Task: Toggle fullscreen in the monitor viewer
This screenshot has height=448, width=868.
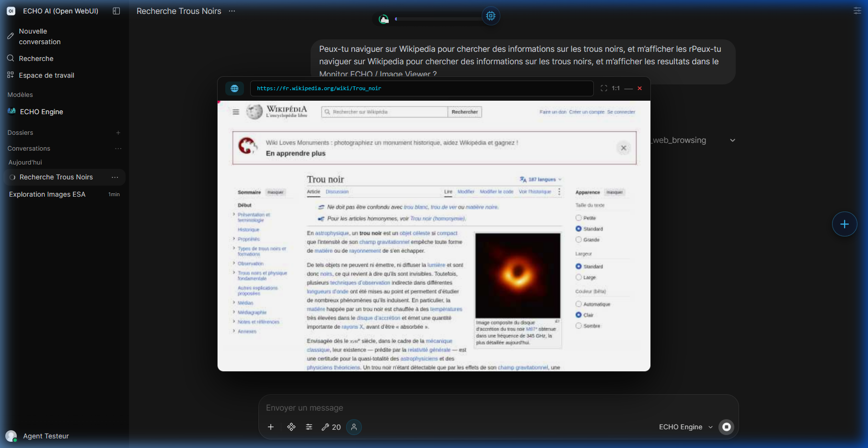Action: pos(604,88)
